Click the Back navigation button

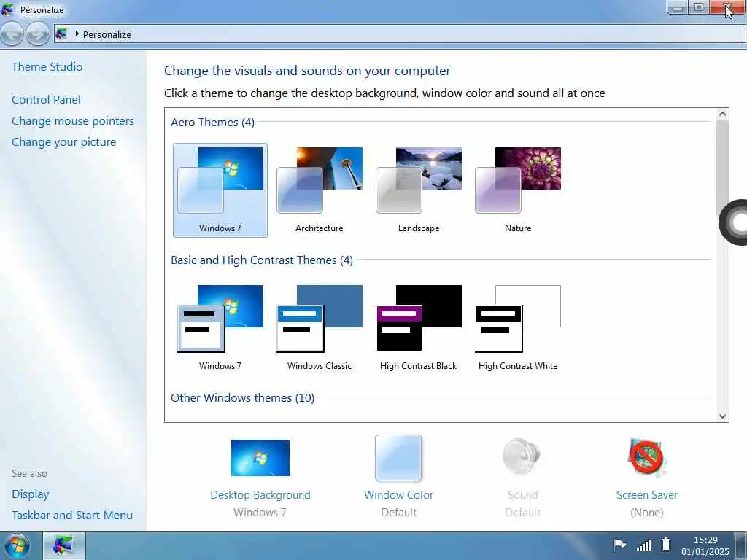12,34
